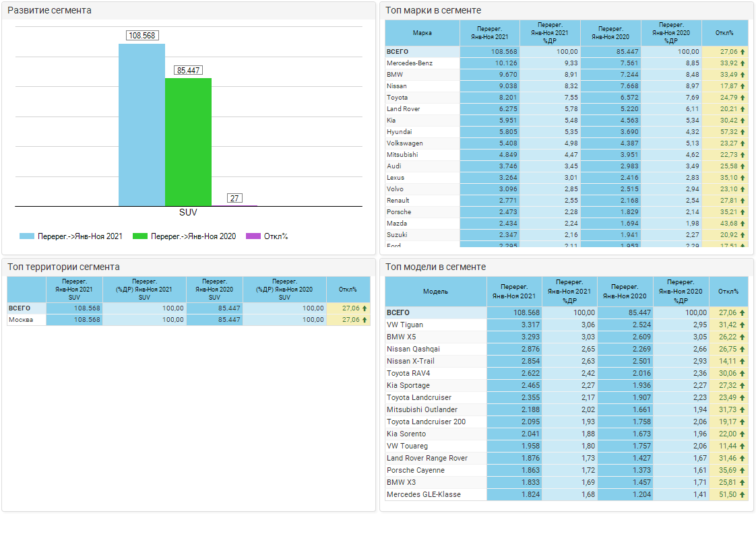Click the green arrow in Toyota RAV4 row
This screenshot has height=534, width=756.
(743, 373)
